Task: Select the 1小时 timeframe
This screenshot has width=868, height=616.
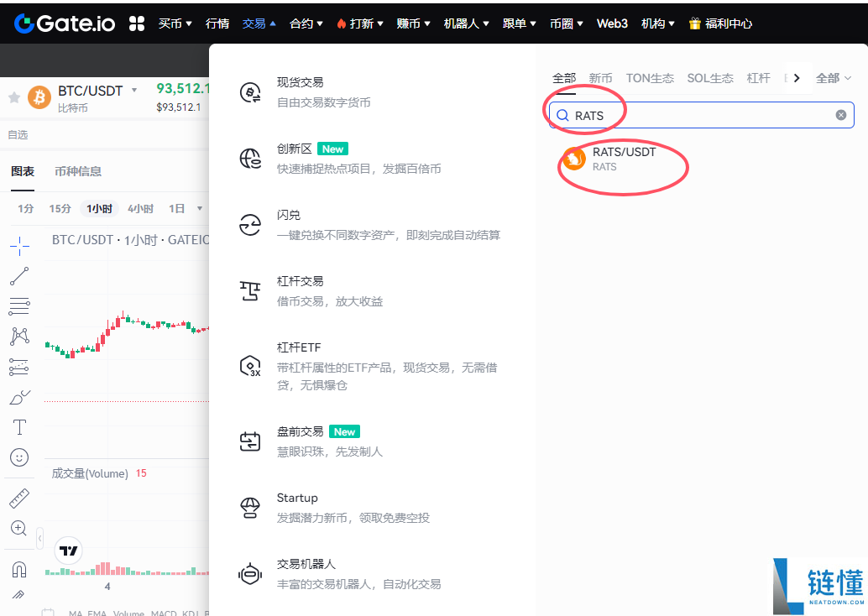Action: [x=99, y=209]
